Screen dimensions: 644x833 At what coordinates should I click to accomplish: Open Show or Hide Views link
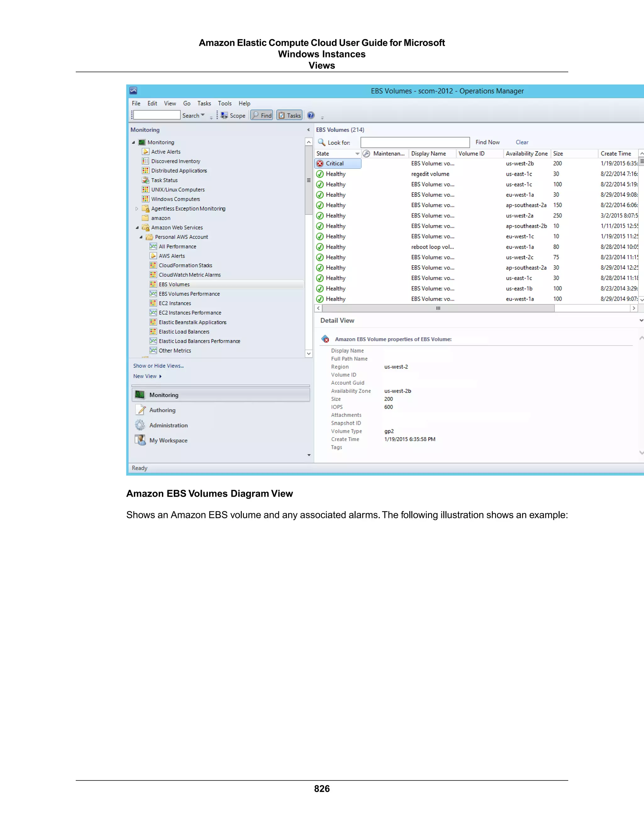pos(158,366)
